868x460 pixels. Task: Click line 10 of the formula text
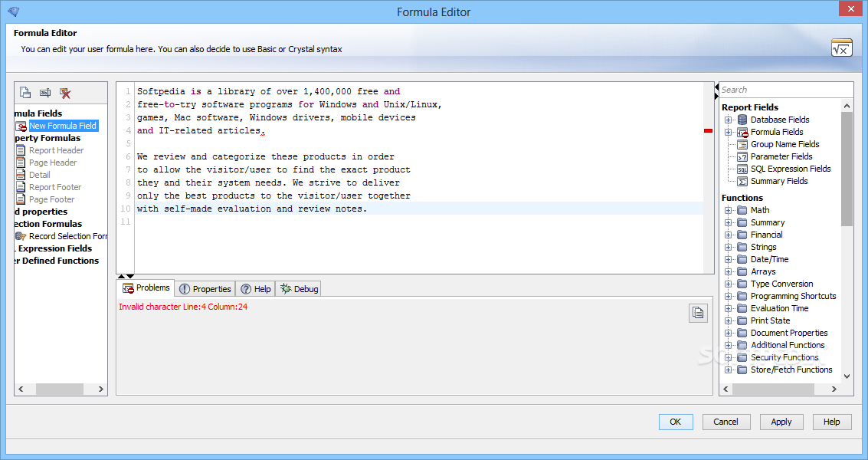(252, 209)
